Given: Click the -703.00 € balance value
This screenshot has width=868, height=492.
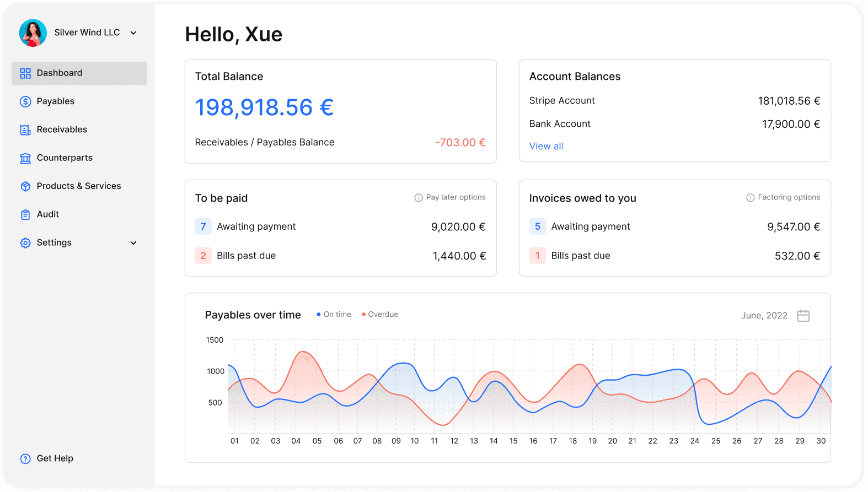Looking at the screenshot, I should 460,143.
